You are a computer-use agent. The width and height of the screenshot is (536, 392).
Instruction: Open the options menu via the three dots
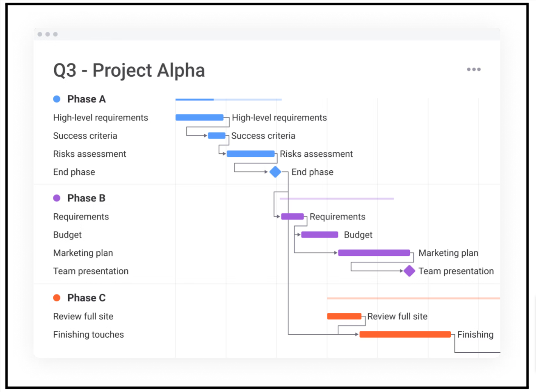click(x=474, y=69)
